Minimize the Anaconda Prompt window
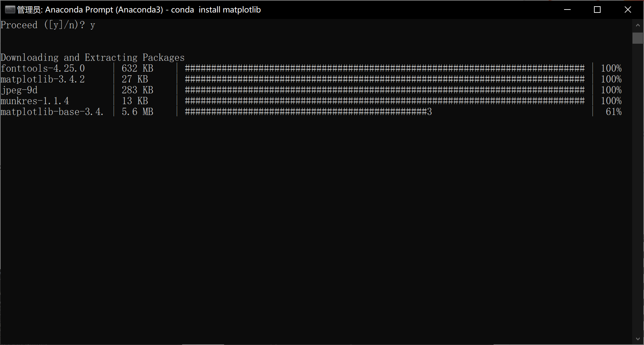The width and height of the screenshot is (644, 345). (x=567, y=10)
